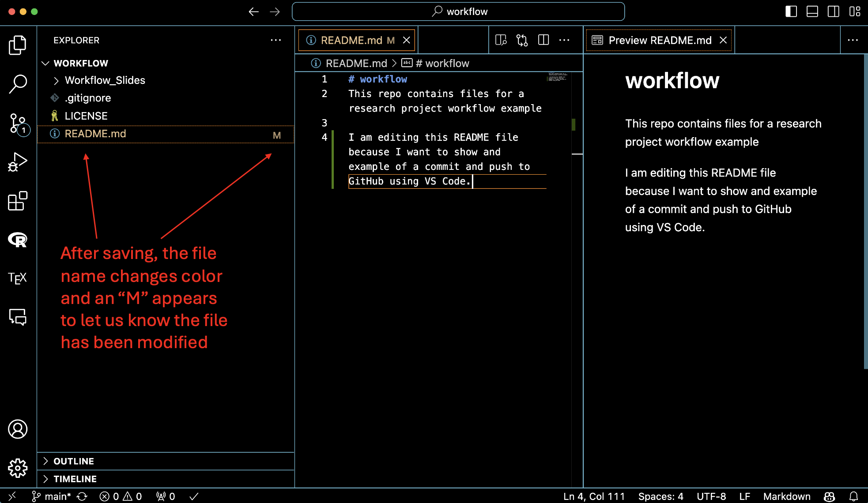This screenshot has width=868, height=503.
Task: Open Customize Layout menu
Action: 855,11
